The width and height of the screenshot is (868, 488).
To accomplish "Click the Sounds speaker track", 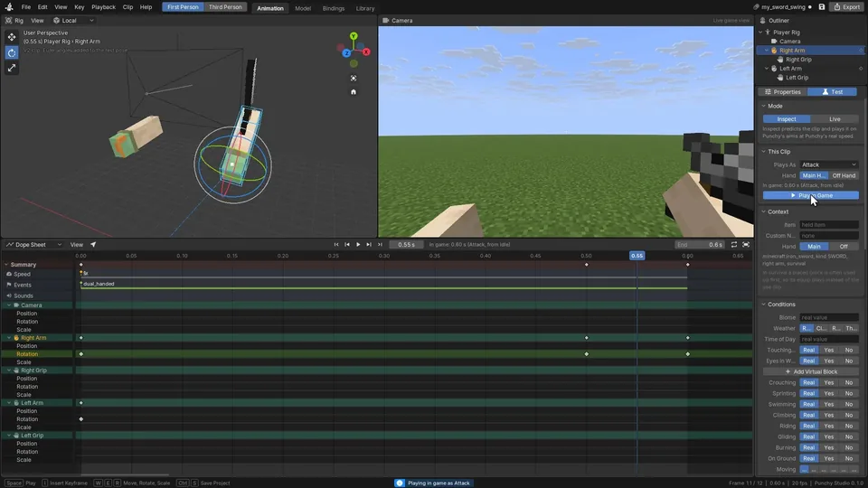I will [9, 296].
